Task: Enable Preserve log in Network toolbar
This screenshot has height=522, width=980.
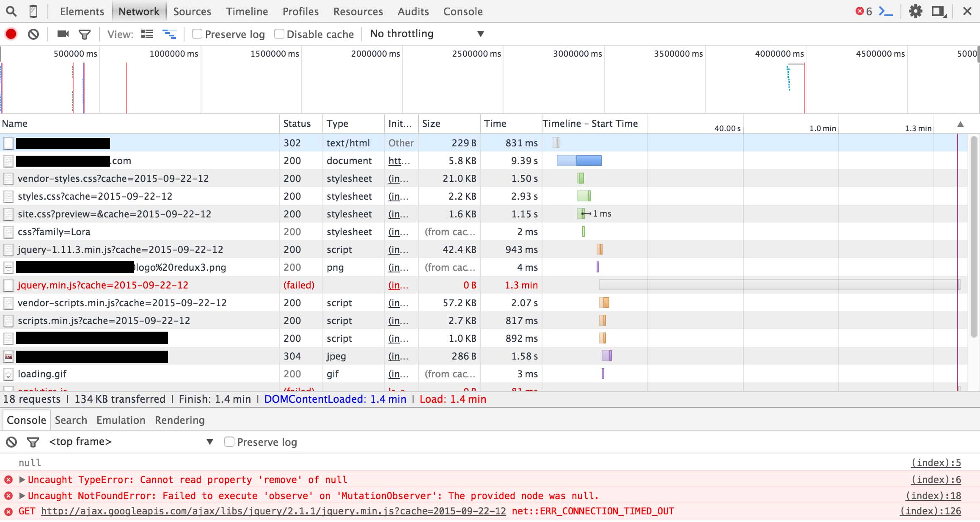Action: pos(197,34)
